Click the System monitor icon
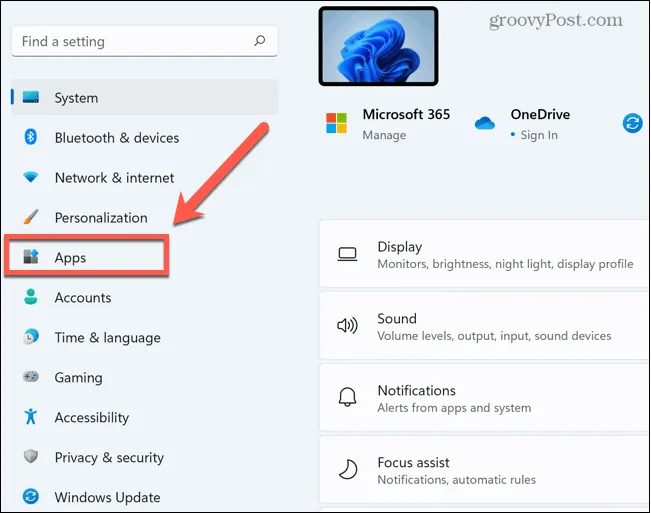 (31, 97)
